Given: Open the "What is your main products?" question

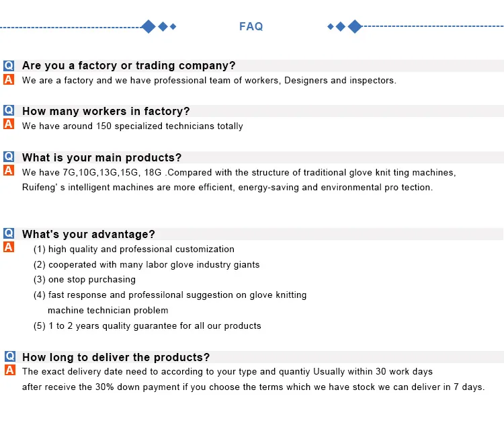Looking at the screenshot, I should point(101,158).
